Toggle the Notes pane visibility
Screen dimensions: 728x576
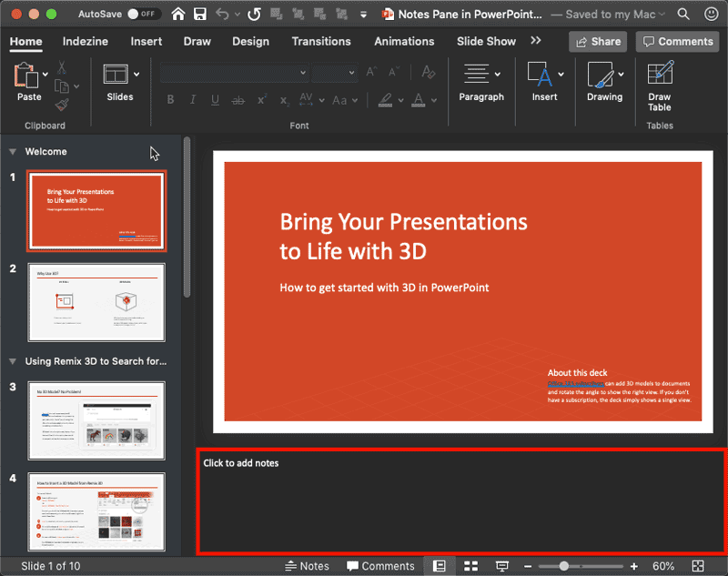click(x=309, y=565)
